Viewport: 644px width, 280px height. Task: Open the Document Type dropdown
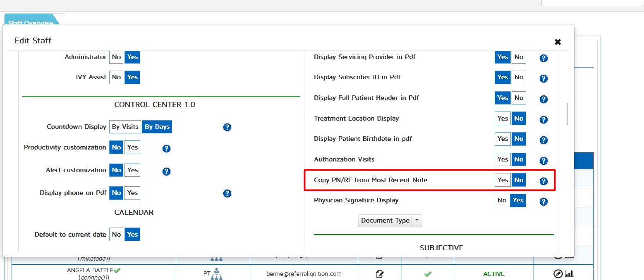[385, 221]
